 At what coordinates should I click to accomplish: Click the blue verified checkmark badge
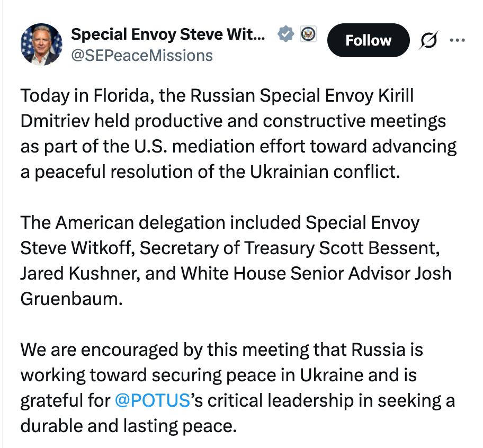(x=286, y=35)
